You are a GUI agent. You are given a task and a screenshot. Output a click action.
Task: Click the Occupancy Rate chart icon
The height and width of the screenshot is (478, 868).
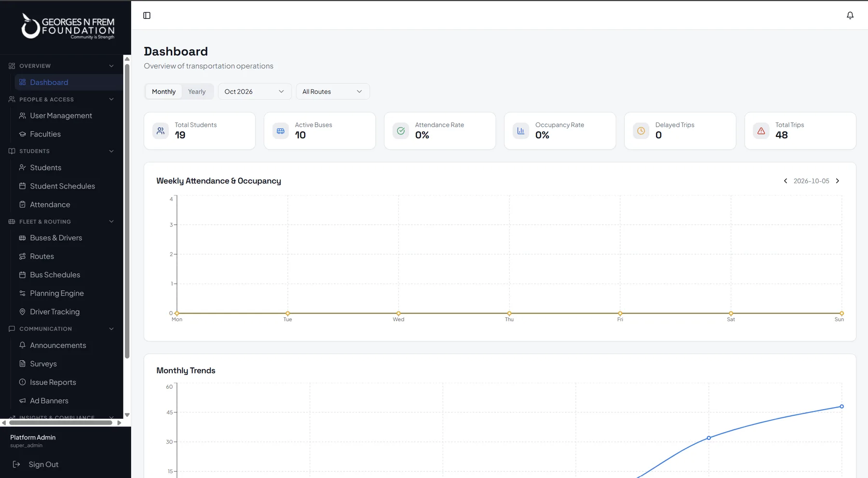[x=521, y=131]
